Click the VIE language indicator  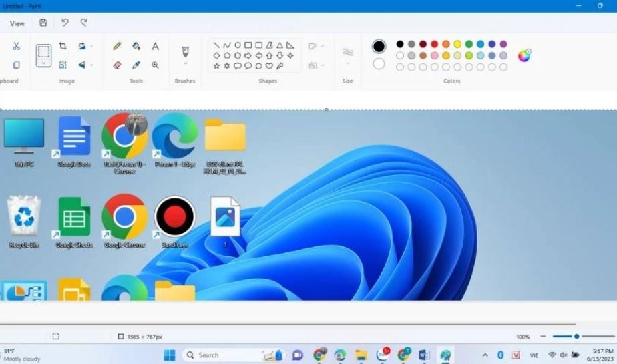click(x=534, y=355)
